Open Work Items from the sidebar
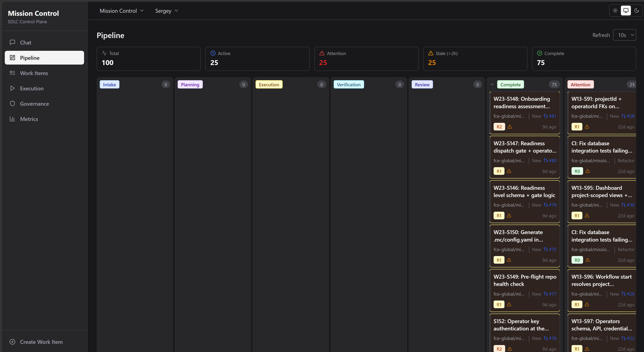This screenshot has height=352, width=644. pos(34,73)
